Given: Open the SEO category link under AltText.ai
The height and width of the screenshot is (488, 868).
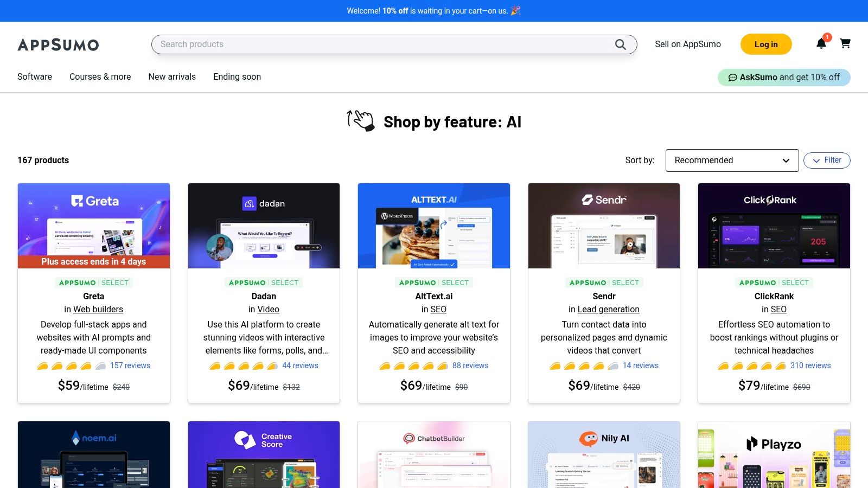Looking at the screenshot, I should (438, 309).
